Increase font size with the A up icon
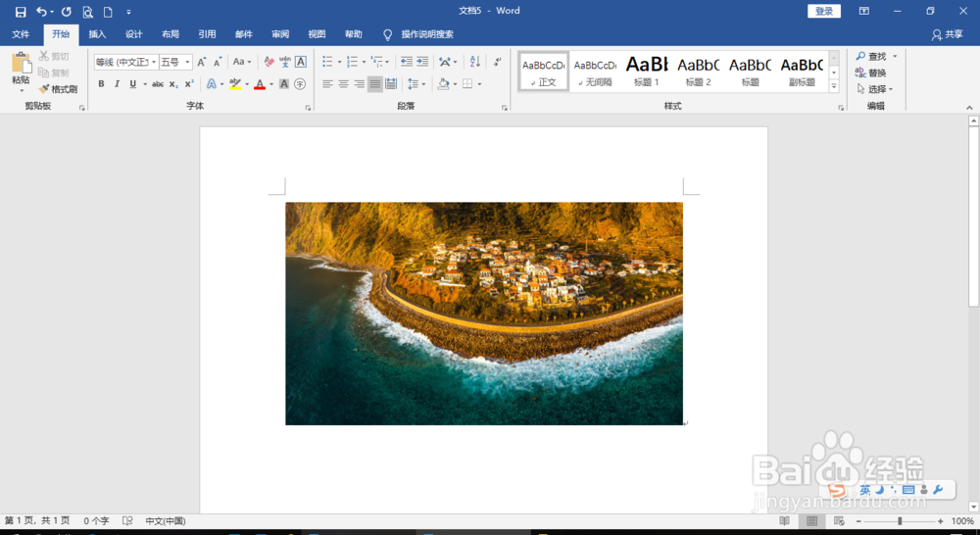This screenshot has width=980, height=535. [201, 62]
